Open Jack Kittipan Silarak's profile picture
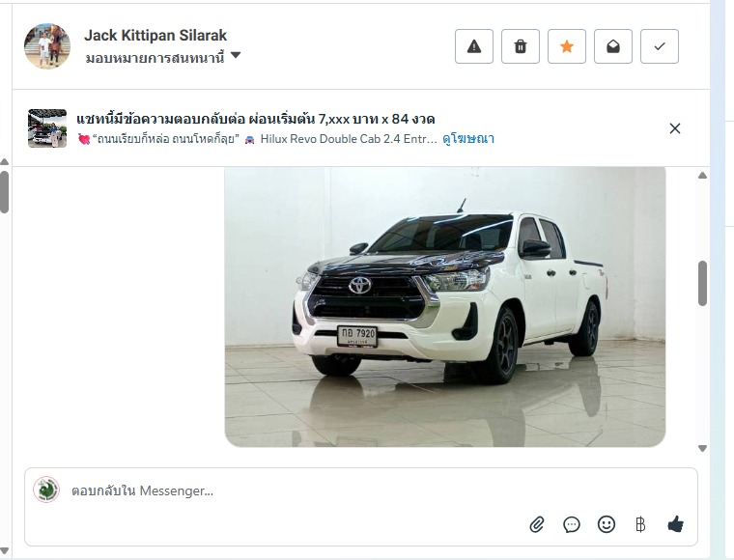 click(x=47, y=46)
